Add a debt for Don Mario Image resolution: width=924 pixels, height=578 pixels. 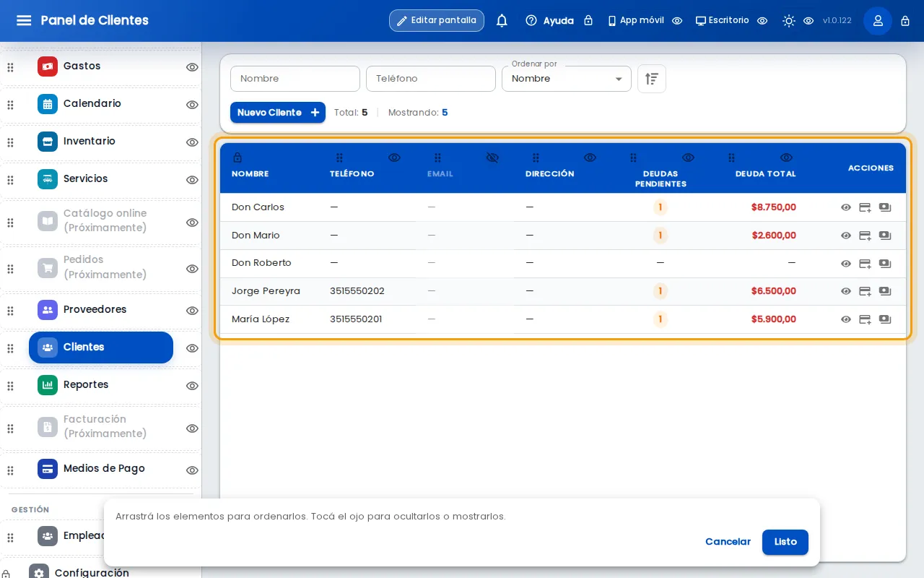click(865, 236)
